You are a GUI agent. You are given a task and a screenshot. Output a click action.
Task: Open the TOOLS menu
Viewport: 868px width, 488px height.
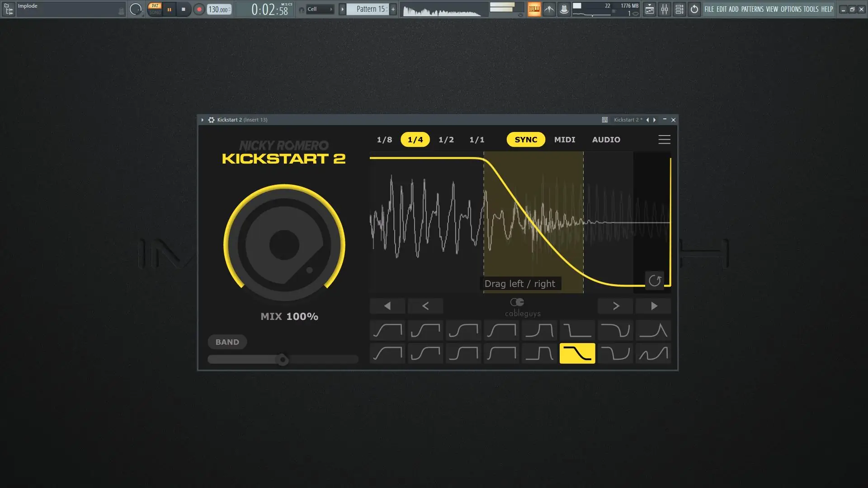(811, 9)
